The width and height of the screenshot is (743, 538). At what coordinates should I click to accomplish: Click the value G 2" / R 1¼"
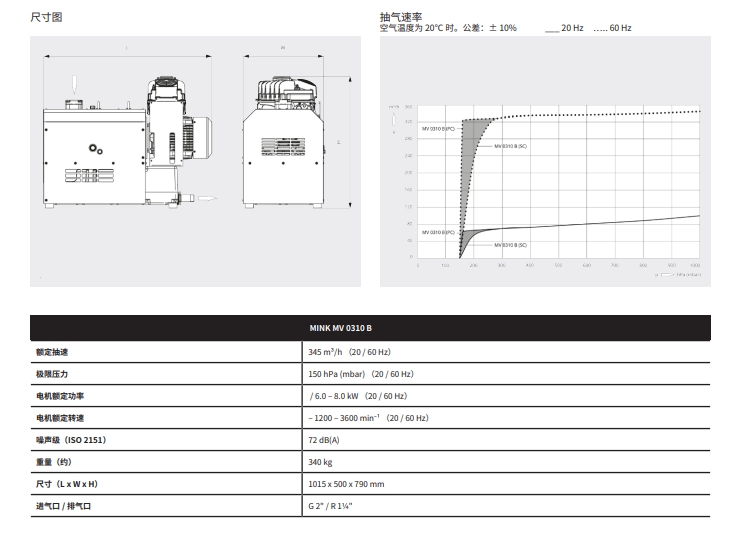(x=330, y=506)
